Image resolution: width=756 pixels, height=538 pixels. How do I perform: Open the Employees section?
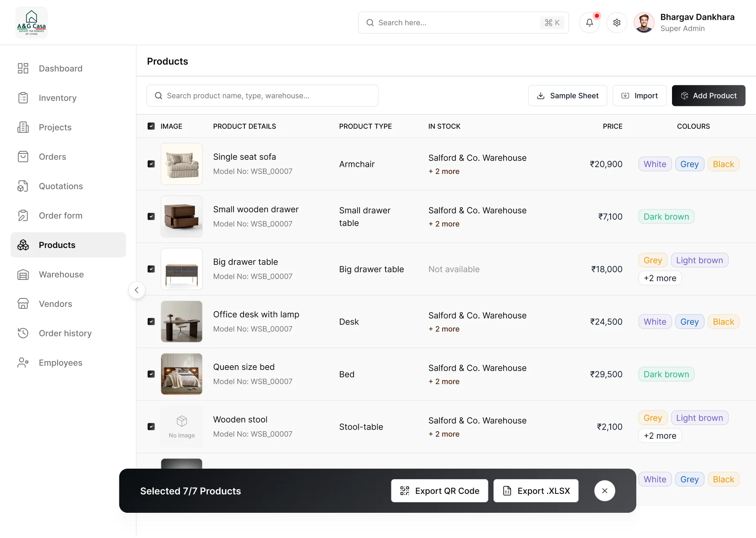pyautogui.click(x=68, y=363)
